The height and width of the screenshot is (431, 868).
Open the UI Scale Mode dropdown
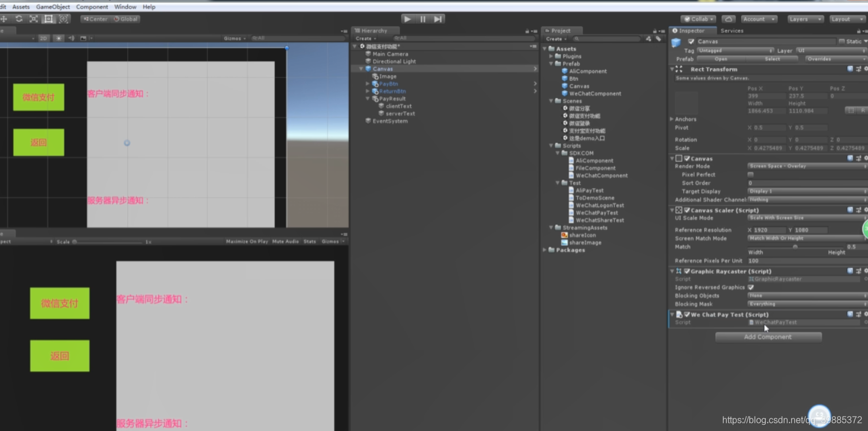pos(807,218)
